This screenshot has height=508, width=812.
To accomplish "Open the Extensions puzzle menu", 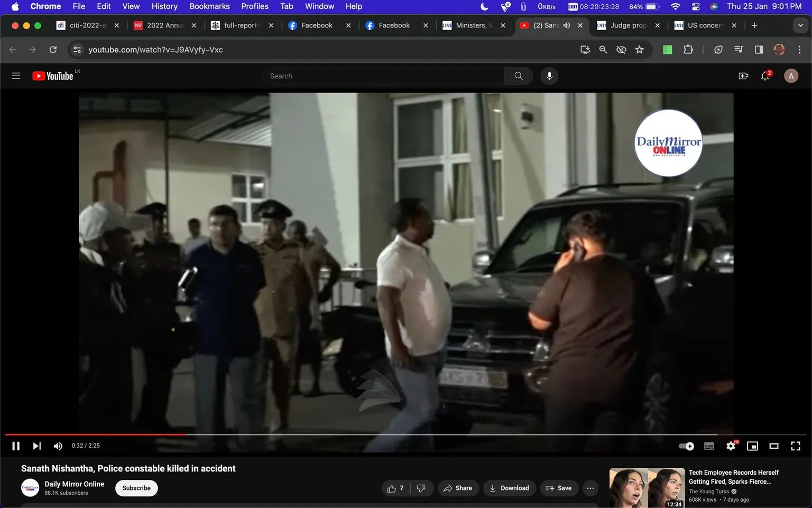I will 688,49.
